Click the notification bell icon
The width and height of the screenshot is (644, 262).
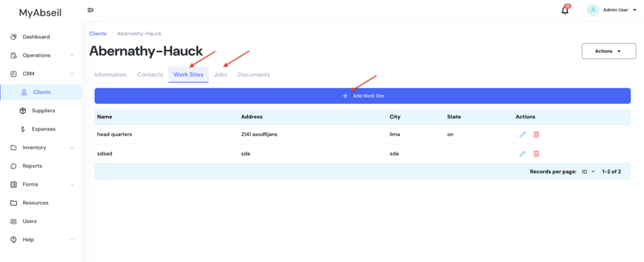coord(565,10)
